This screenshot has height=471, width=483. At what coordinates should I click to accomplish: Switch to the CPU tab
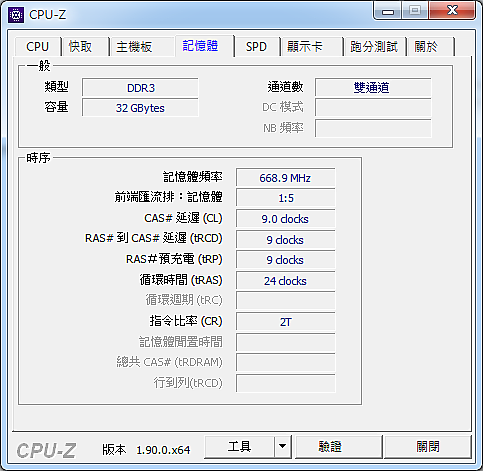38,47
